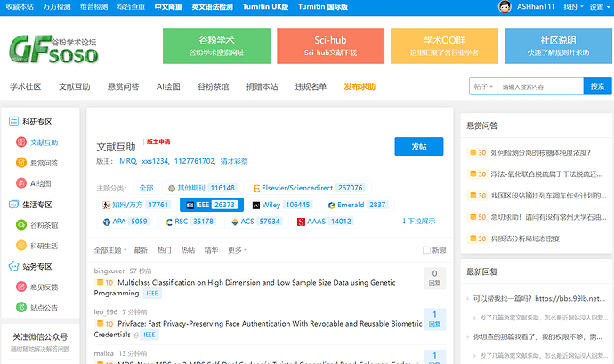
Task: Select the RSC category icon
Action: tap(169, 222)
